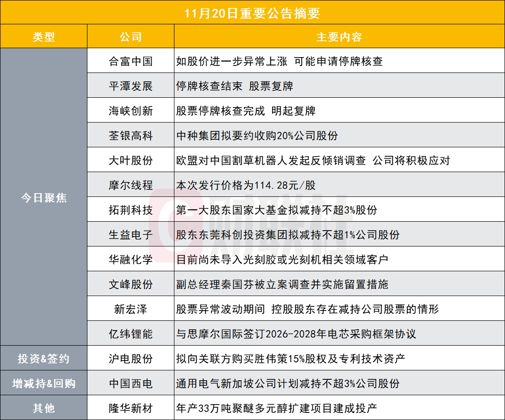Click text '与思摩尔国际签订2026-2028年电芯采购框架协议'
The width and height of the screenshot is (505, 420).
pos(296,333)
